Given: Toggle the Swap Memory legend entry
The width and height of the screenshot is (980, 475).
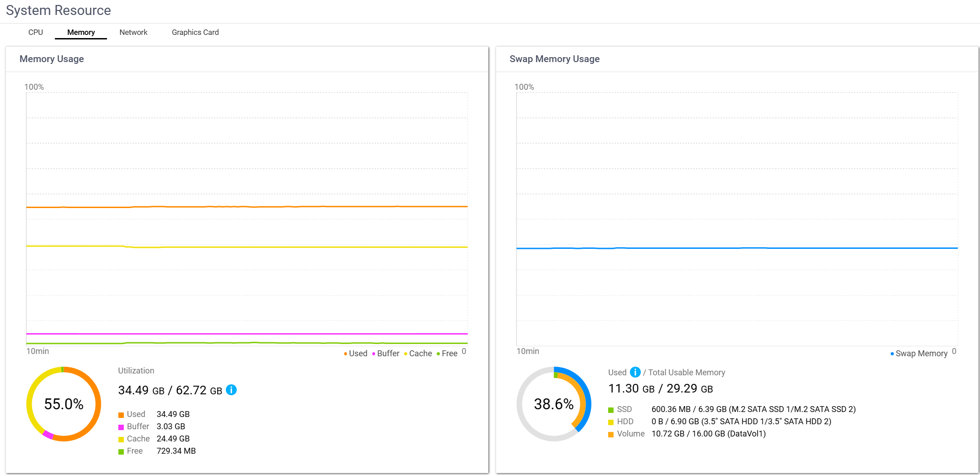Looking at the screenshot, I should point(919,354).
